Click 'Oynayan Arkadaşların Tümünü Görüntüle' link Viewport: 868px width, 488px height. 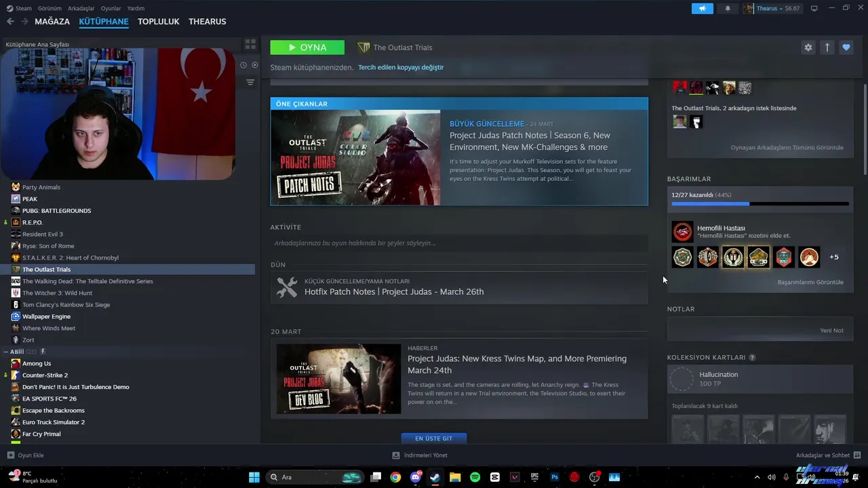[x=787, y=147]
